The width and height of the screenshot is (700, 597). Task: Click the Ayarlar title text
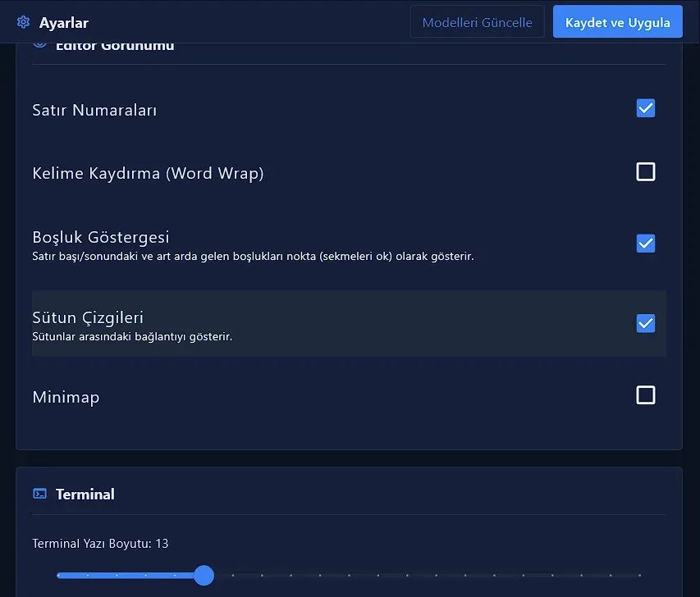point(64,22)
